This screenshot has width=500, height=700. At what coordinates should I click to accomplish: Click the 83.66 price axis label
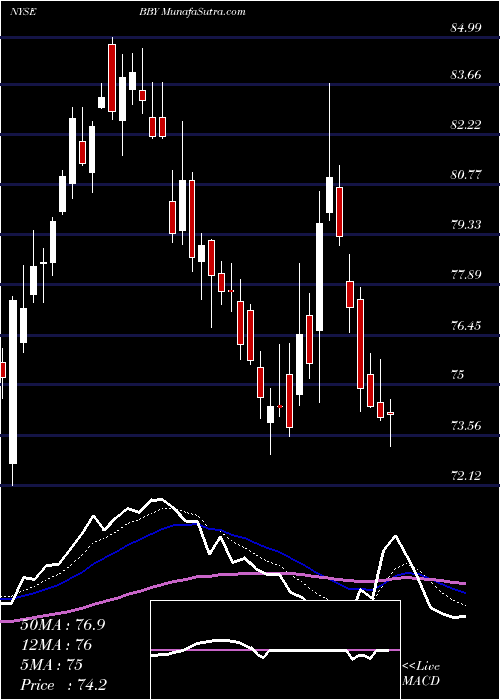click(466, 74)
